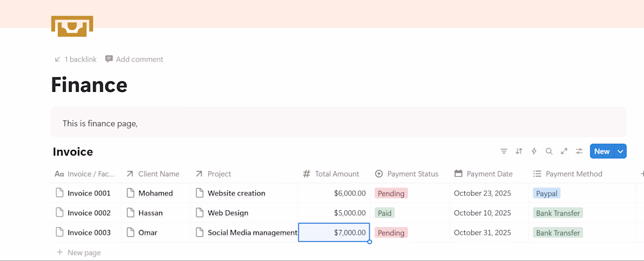
Task: Open the database search icon
Action: [549, 151]
